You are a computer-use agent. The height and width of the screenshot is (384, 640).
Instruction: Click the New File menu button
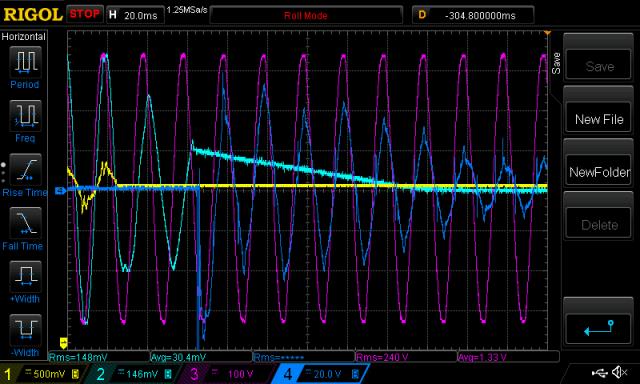(599, 119)
